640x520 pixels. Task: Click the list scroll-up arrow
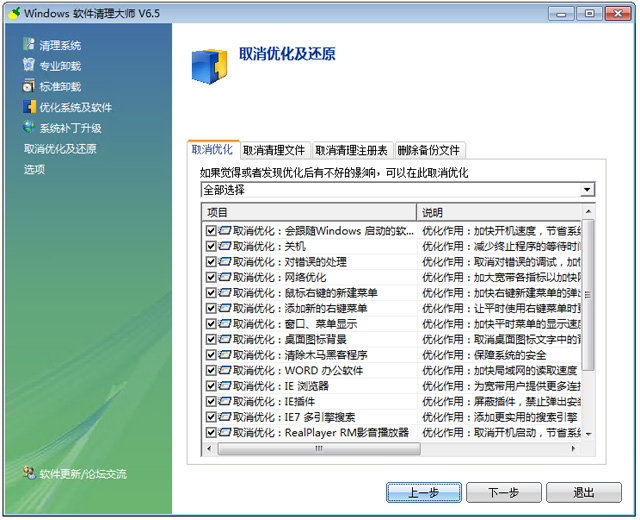[588, 211]
